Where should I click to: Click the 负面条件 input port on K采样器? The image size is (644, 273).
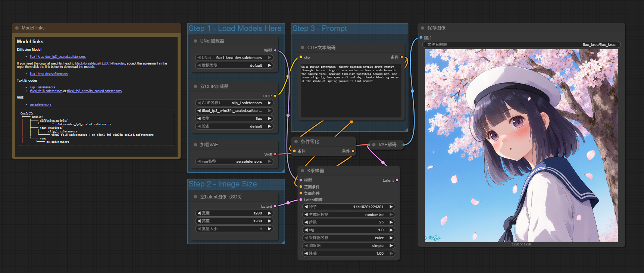[x=301, y=193]
